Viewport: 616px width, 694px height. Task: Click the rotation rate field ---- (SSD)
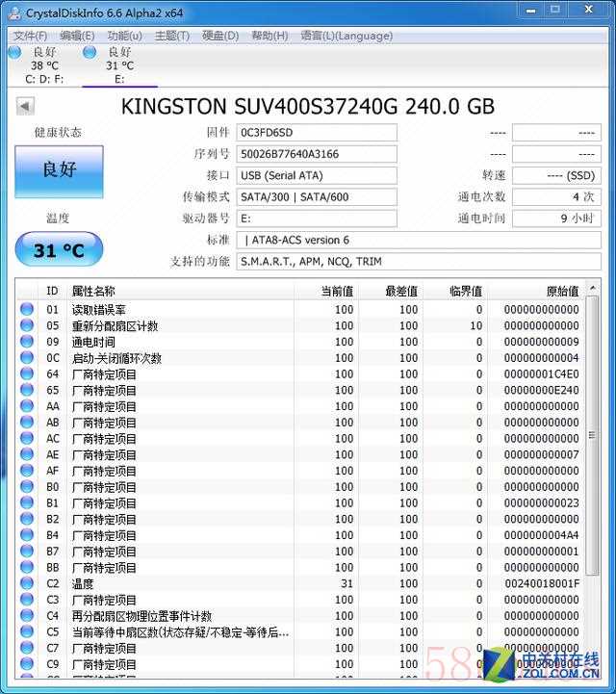pos(556,176)
